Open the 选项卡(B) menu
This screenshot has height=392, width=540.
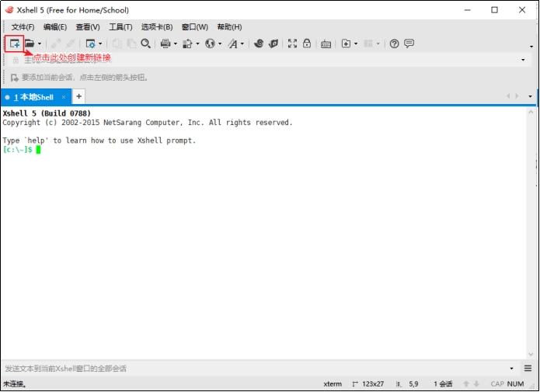click(157, 27)
